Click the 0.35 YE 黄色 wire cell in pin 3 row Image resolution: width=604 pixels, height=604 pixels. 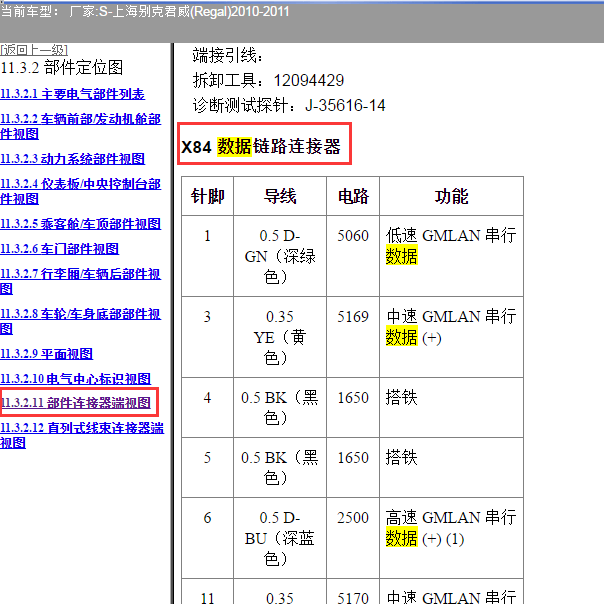(x=280, y=337)
